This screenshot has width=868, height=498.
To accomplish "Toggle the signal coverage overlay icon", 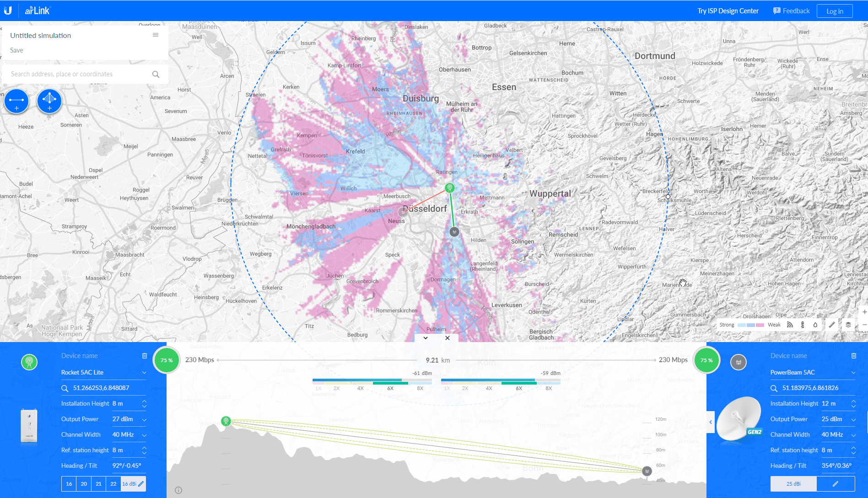I will pyautogui.click(x=790, y=325).
